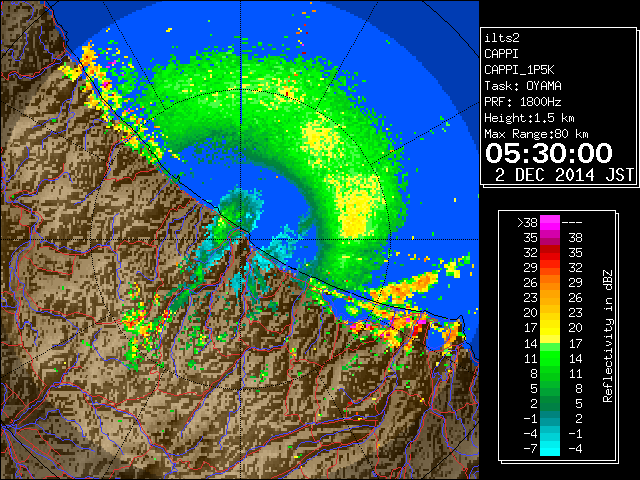Click the 'PRF: 1800Hz' text
This screenshot has height=480, width=640.
(522, 102)
